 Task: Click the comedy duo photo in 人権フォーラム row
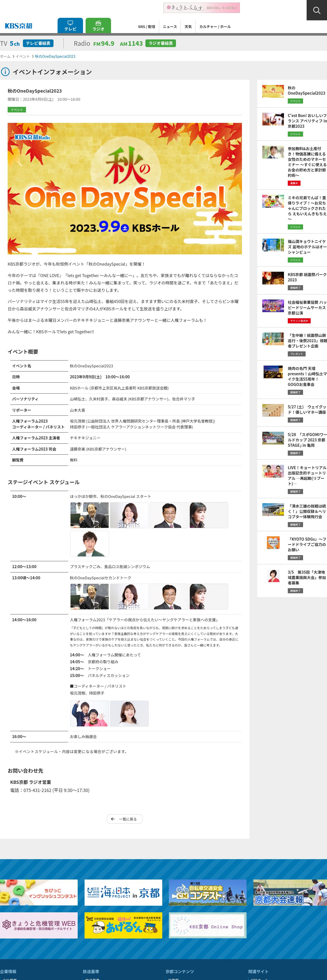point(90,714)
